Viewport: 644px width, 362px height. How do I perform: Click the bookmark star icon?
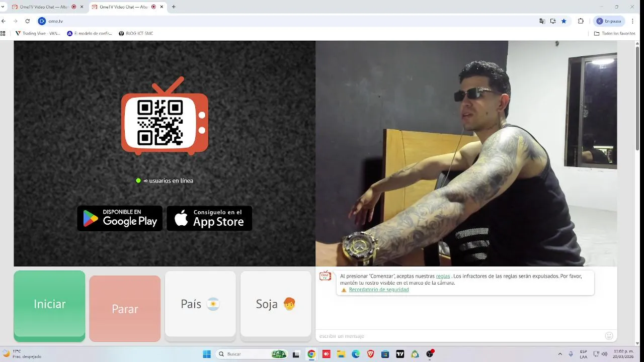(564, 21)
